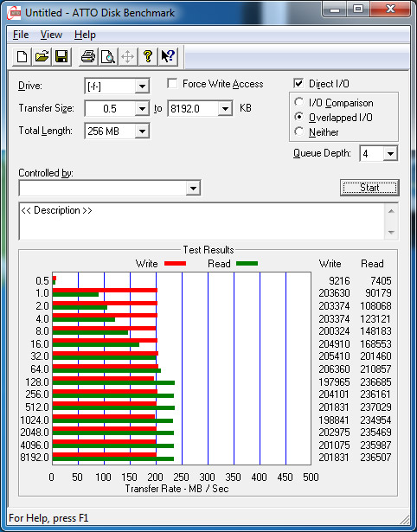Screen dimensions: 417x532
Task: Maximize the ATTO Disk Benchmark window
Action: coord(358,10)
